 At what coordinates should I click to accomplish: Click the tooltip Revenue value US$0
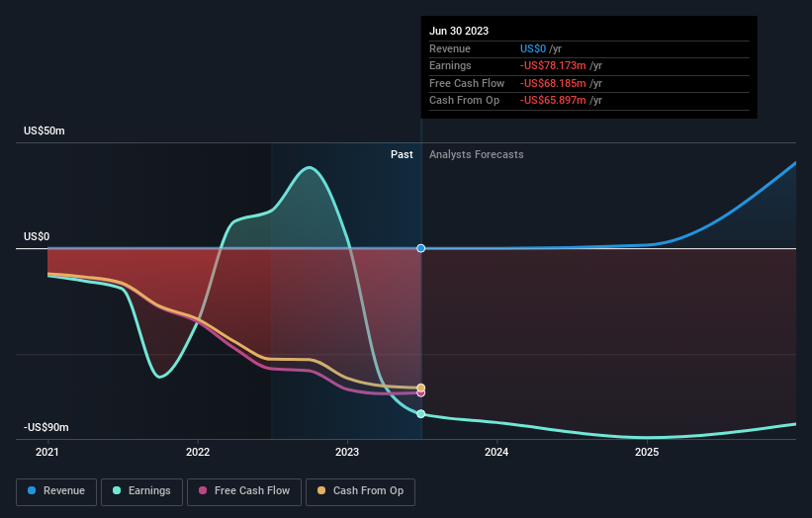coord(533,48)
